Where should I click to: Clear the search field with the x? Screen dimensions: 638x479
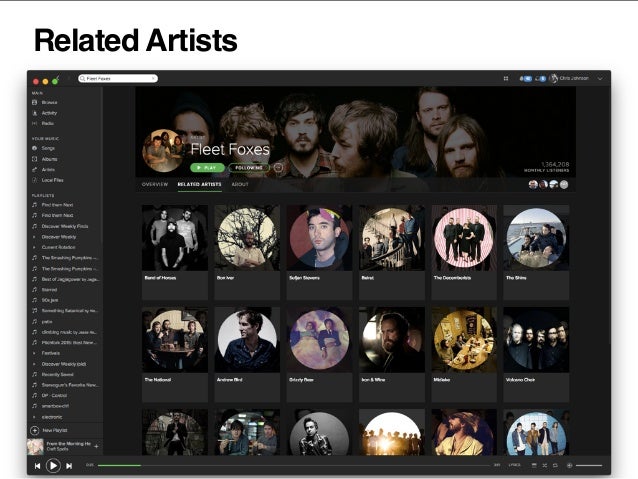[x=153, y=79]
